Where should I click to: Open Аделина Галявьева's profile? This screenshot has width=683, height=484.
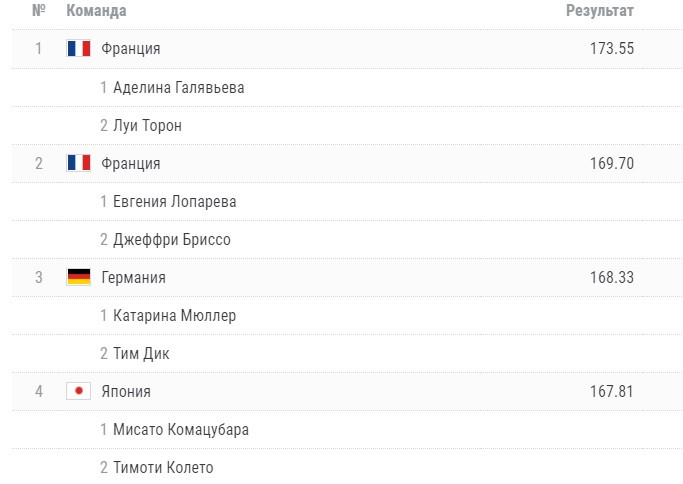[179, 87]
